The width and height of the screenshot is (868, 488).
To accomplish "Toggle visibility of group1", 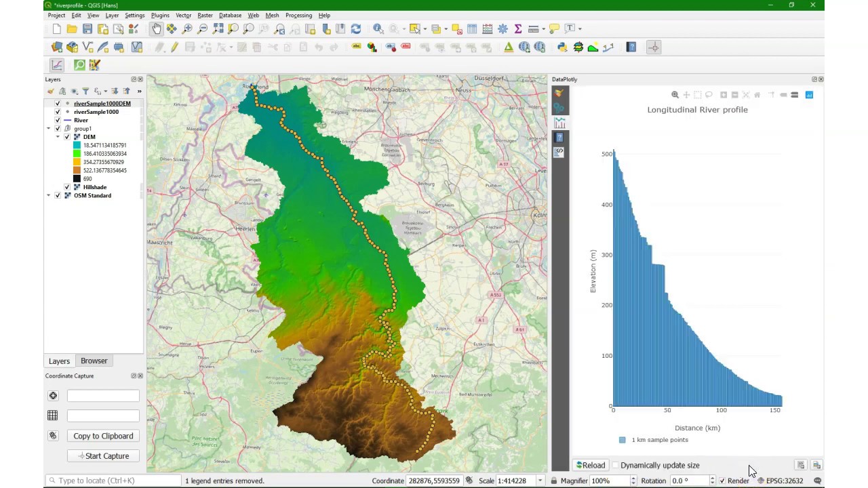I will pyautogui.click(x=58, y=129).
